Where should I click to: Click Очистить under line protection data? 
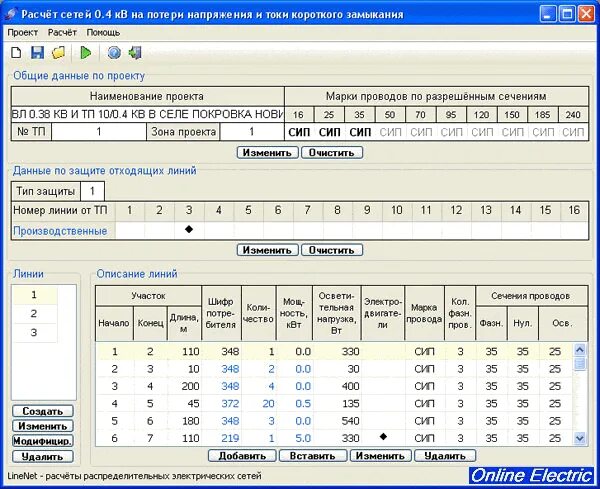point(332,250)
